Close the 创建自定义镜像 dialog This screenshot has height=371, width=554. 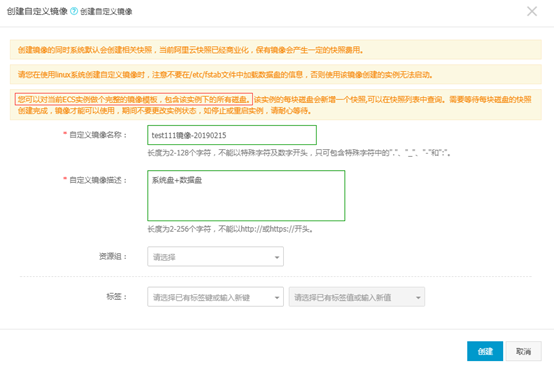[532, 11]
